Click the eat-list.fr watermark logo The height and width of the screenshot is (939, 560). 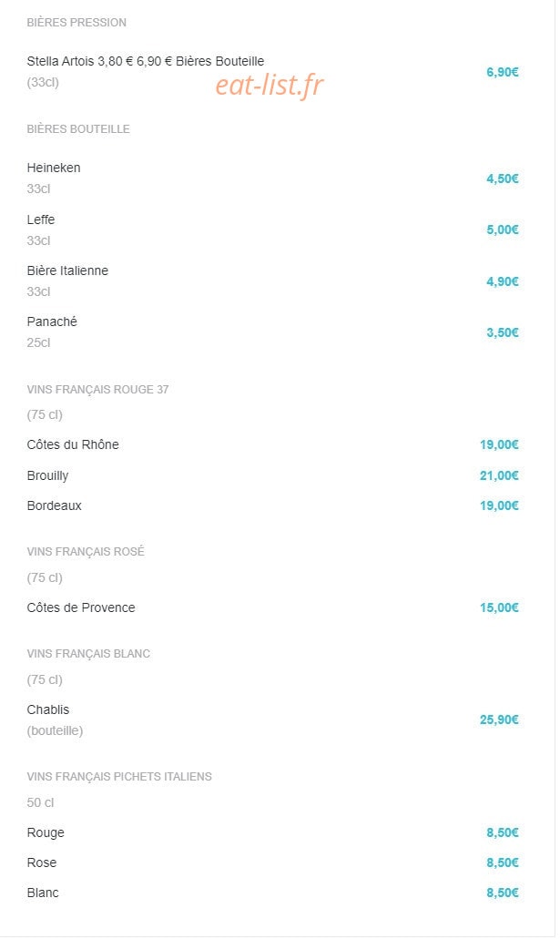(269, 85)
